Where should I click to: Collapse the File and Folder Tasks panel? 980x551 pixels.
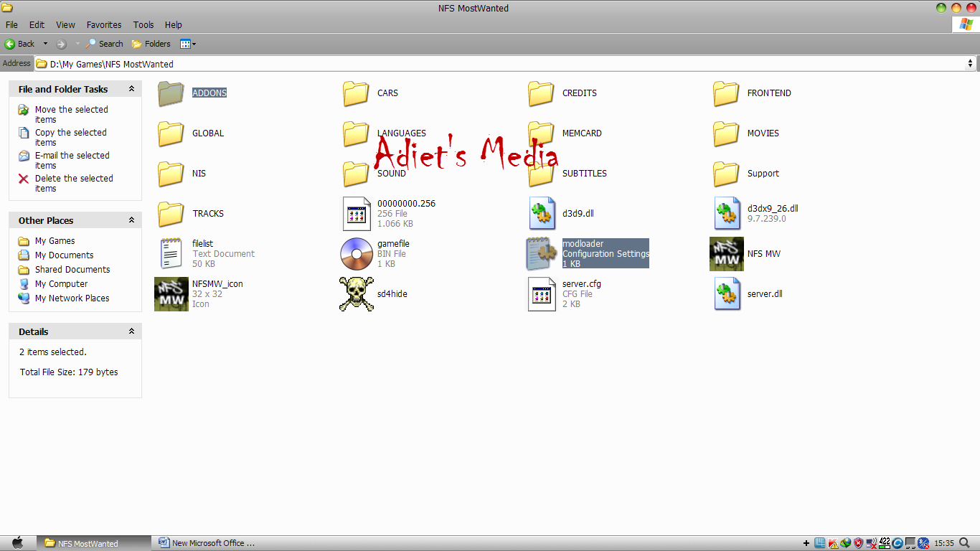click(131, 89)
